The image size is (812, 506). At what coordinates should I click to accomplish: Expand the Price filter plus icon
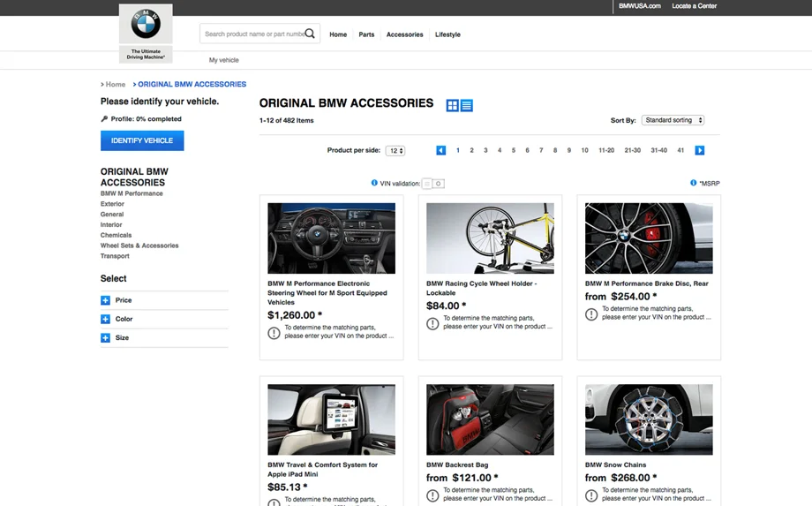105,300
